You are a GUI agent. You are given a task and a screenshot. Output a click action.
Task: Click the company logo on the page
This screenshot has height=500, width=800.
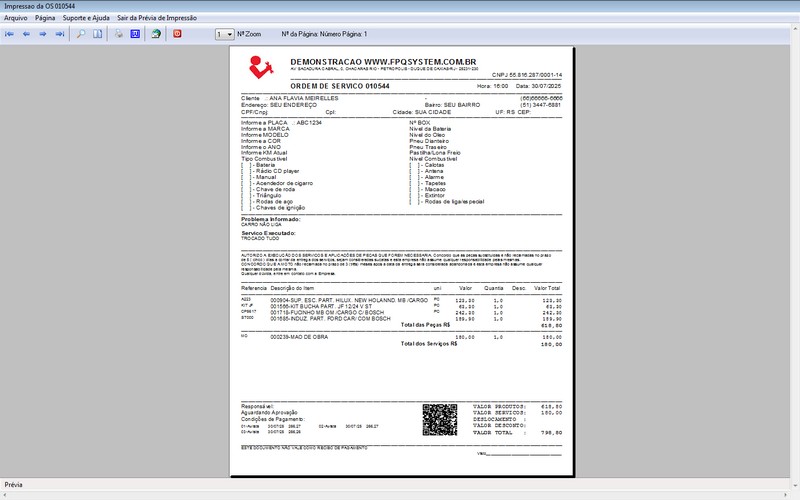[x=262, y=67]
